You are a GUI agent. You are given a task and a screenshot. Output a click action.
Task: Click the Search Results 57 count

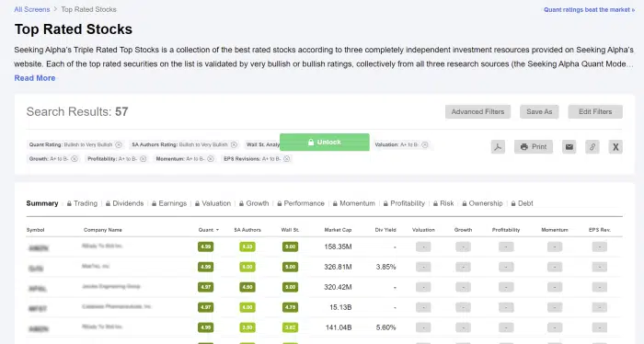(121, 111)
